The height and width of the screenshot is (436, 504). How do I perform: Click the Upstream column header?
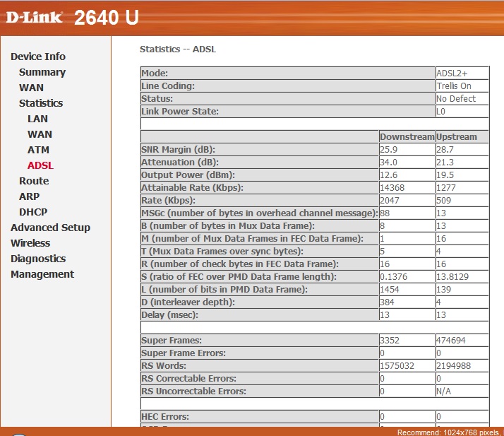(457, 137)
